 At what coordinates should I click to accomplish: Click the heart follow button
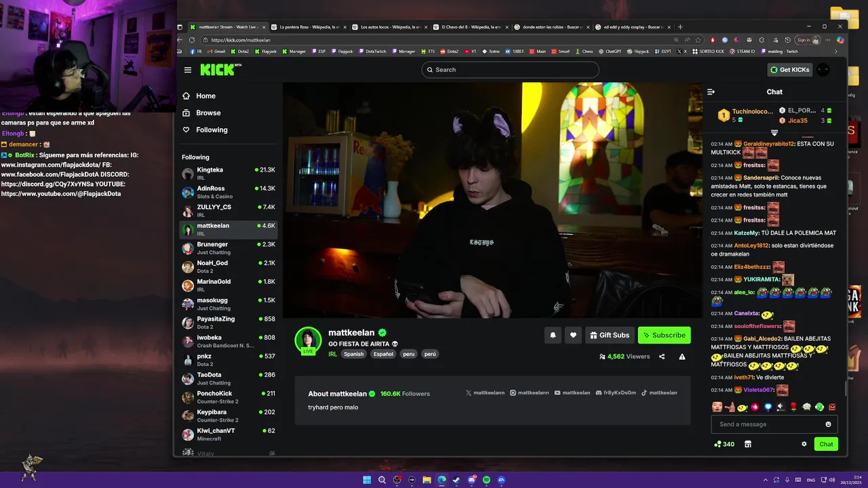(x=573, y=335)
